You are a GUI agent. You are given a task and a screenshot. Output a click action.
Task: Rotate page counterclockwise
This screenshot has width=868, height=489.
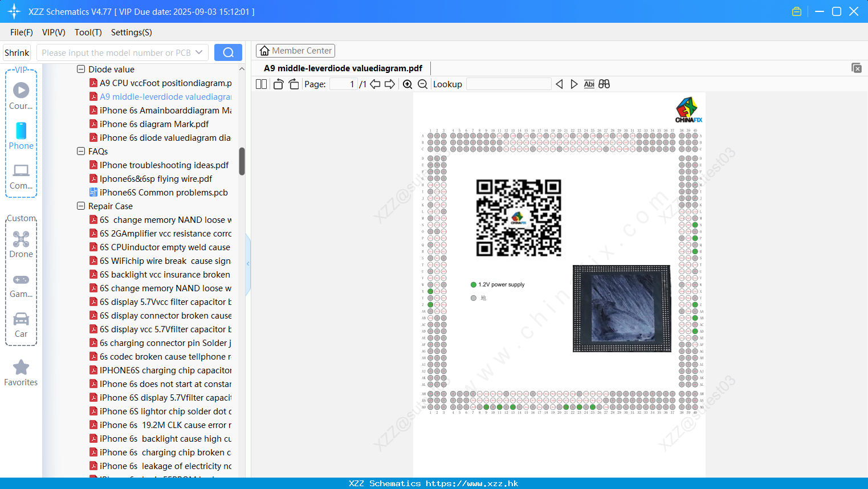pyautogui.click(x=278, y=84)
